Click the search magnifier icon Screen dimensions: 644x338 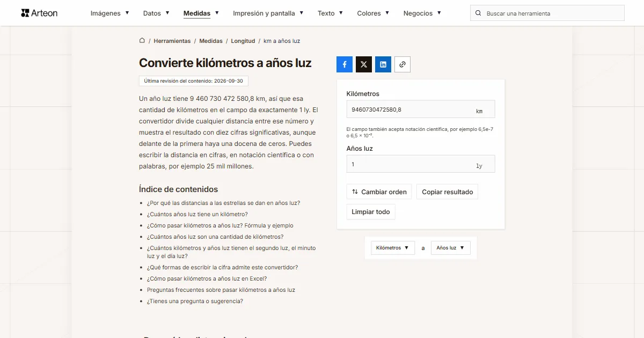click(x=479, y=13)
